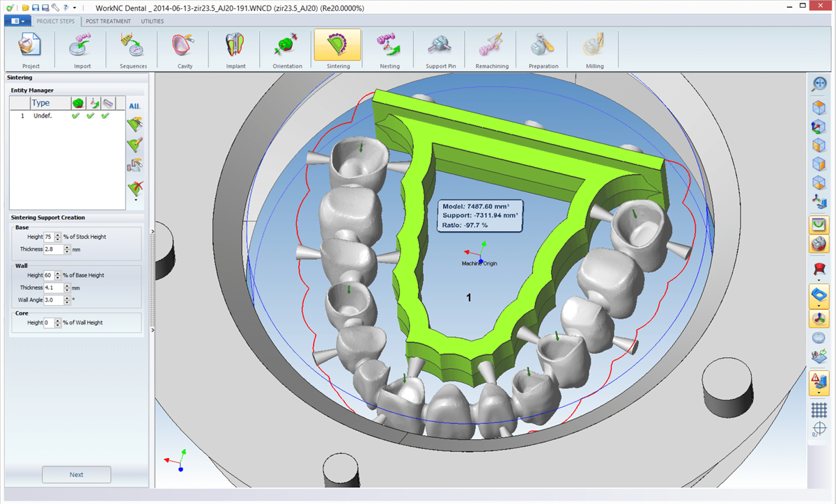Expand the arrow under the delete entity icon
Screen dimensions: 836x504
(x=134, y=200)
